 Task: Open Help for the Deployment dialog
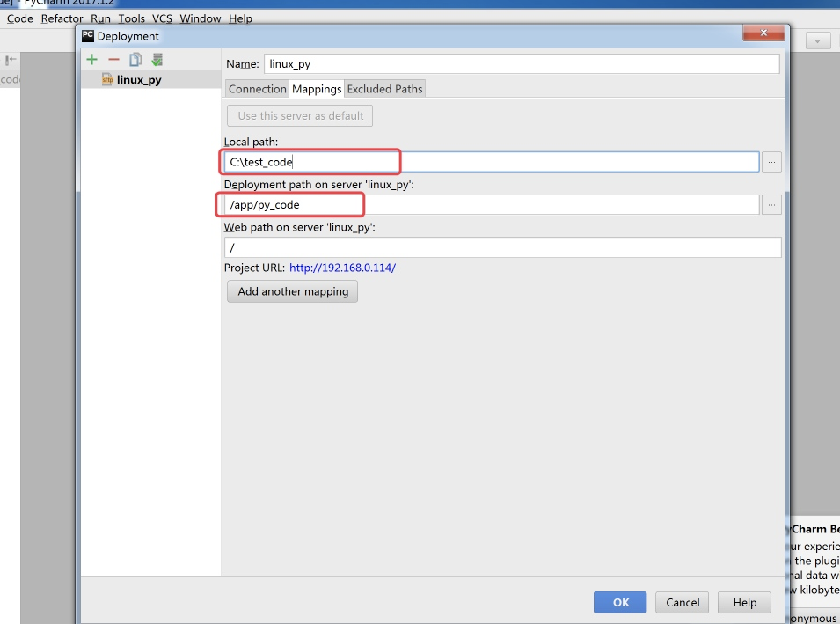click(745, 603)
